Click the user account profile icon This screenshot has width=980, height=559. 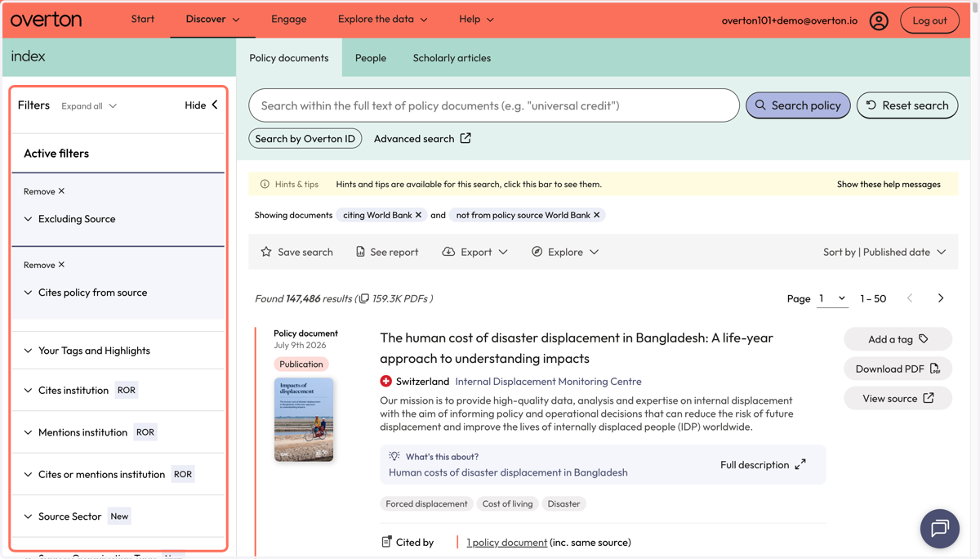click(879, 20)
